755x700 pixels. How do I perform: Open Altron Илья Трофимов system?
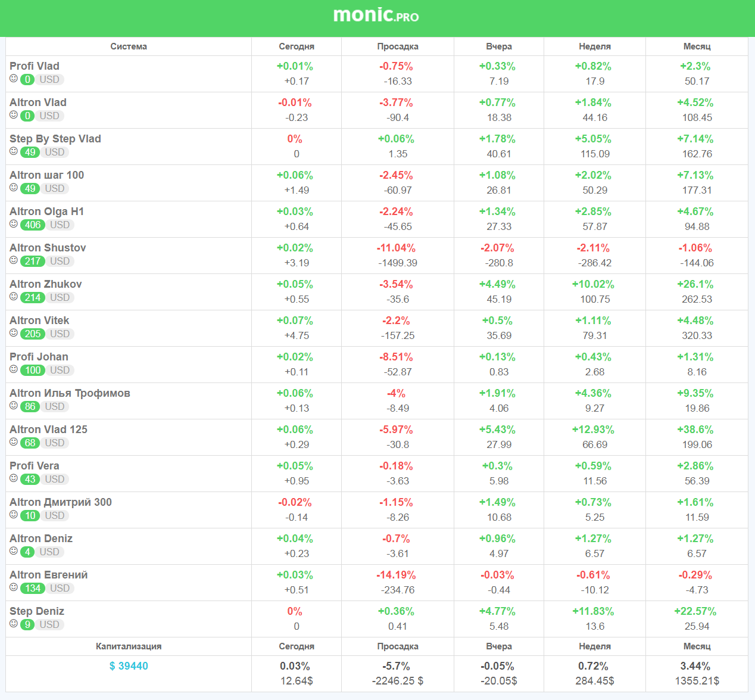pyautogui.click(x=70, y=393)
